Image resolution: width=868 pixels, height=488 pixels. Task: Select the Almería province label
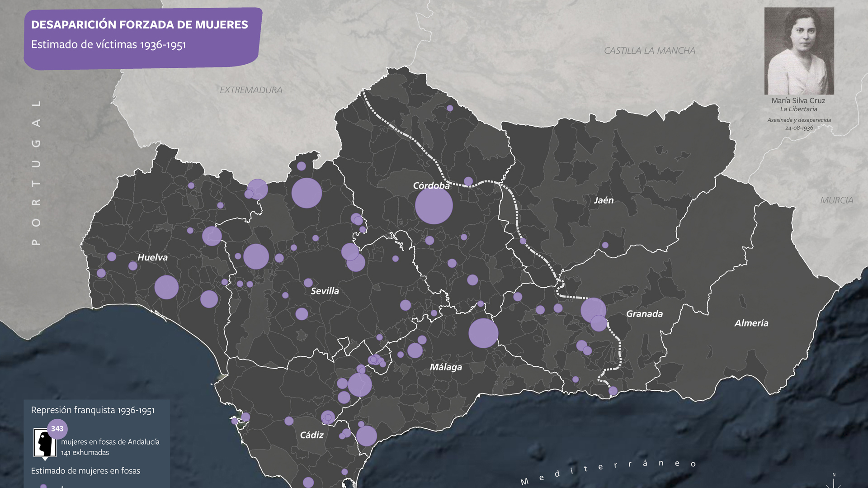click(x=751, y=323)
